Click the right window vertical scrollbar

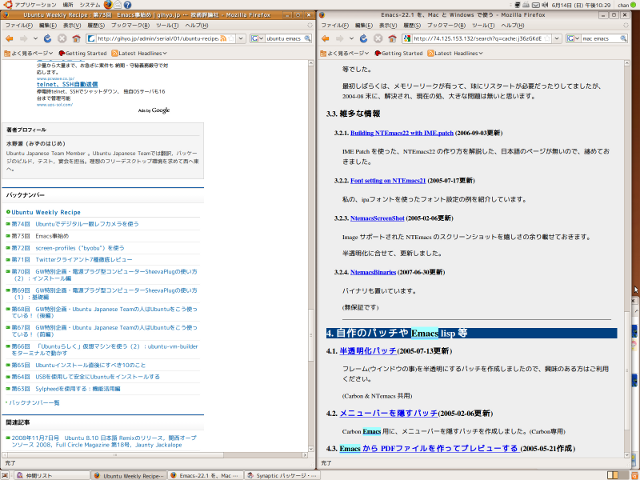(x=627, y=257)
